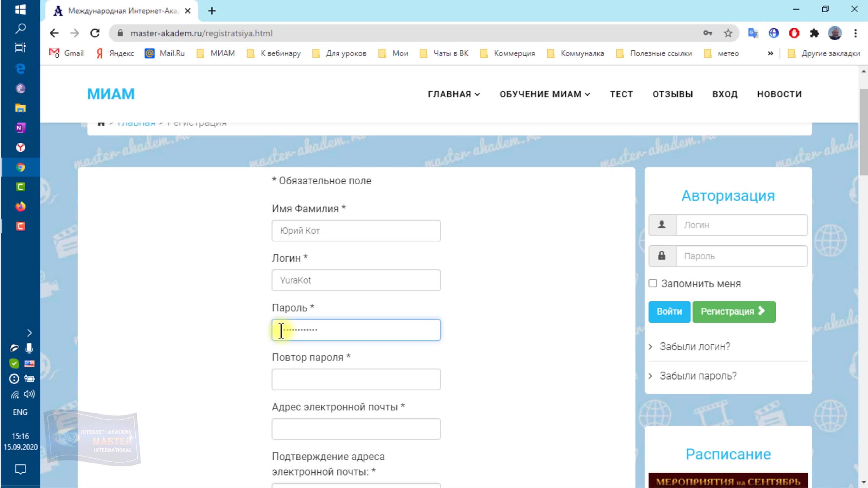Open the red Camtasia recorder taskbar icon
The image size is (868, 488).
20,226
